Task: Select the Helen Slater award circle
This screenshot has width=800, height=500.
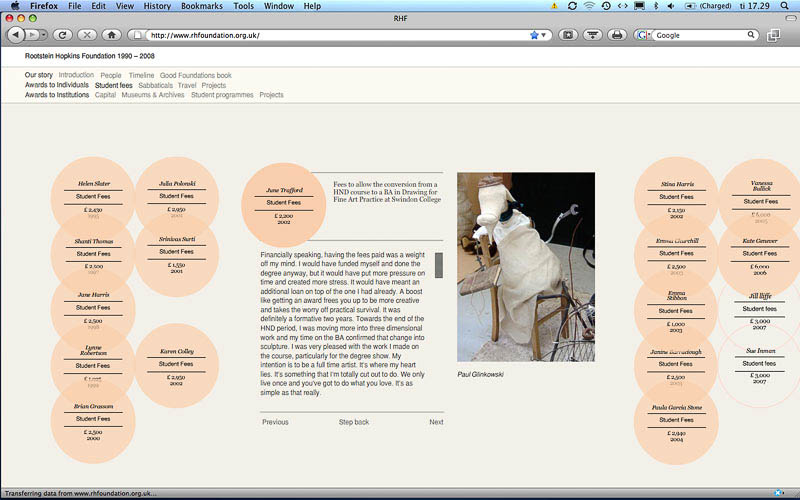Action: 93,199
